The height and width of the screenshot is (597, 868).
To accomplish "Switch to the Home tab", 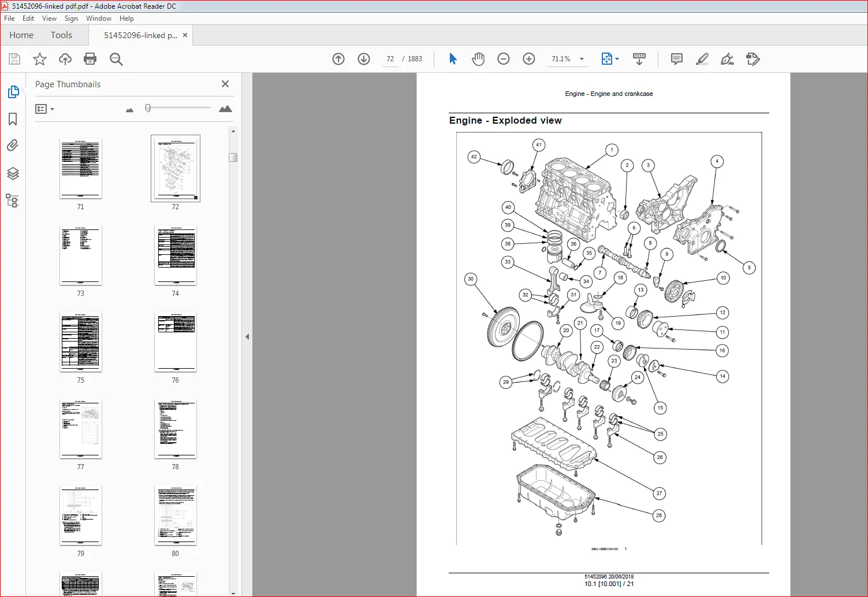I will 21,35.
